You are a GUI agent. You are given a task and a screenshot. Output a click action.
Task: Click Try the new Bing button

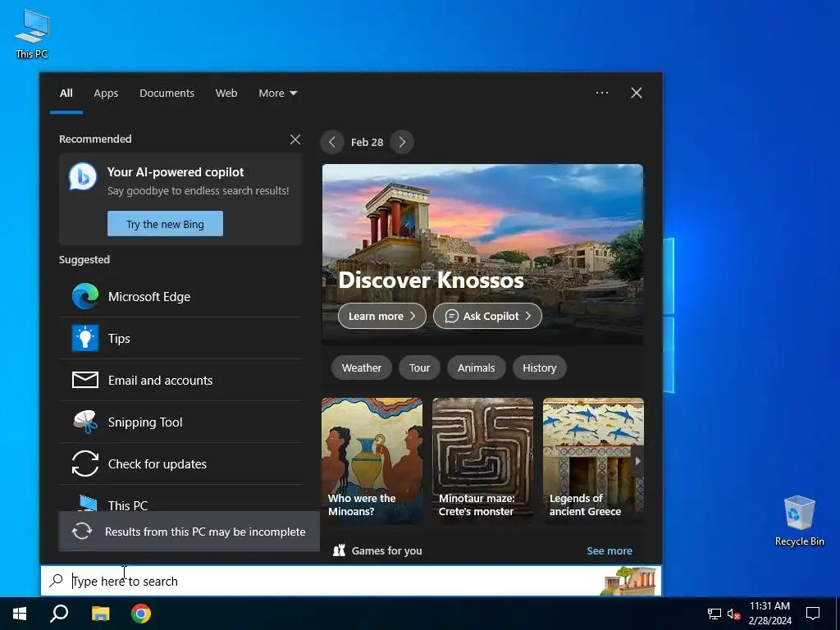tap(165, 223)
